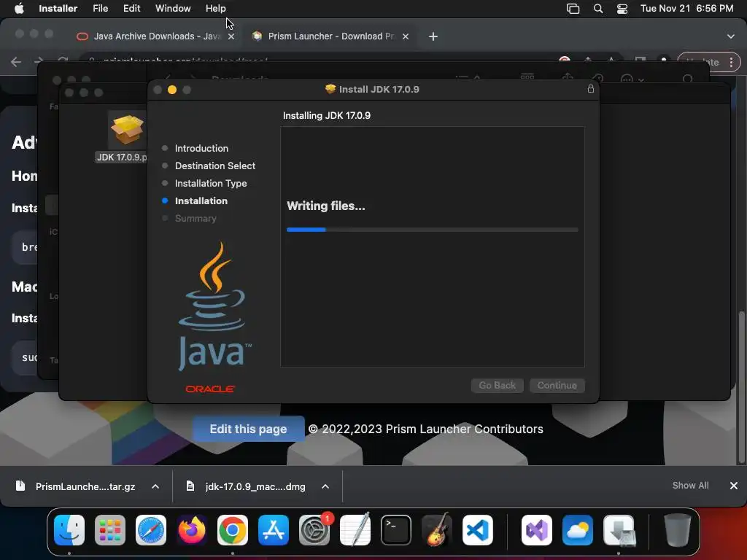
Task: Open the App Store from the Dock
Action: tap(274, 530)
